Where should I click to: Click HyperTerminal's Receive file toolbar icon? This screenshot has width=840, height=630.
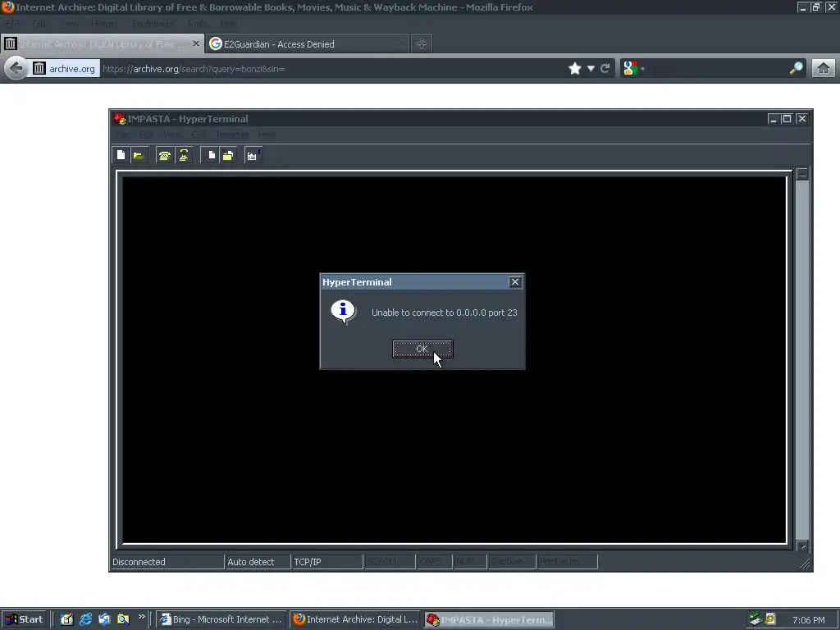(228, 155)
